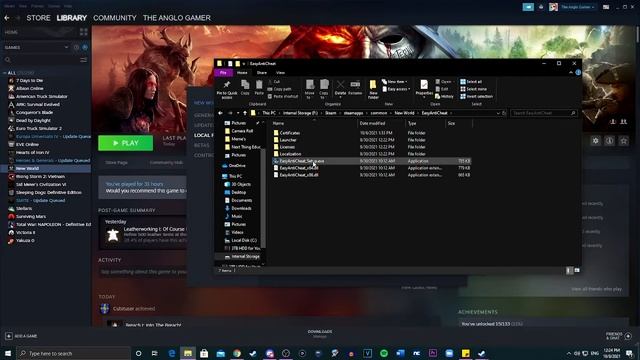Click the Explorer help icon

point(578,73)
